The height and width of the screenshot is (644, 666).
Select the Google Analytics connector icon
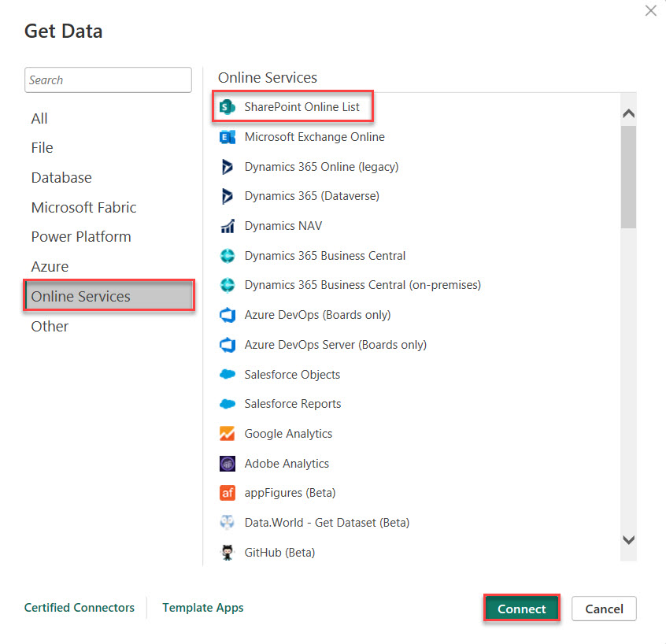pos(228,434)
